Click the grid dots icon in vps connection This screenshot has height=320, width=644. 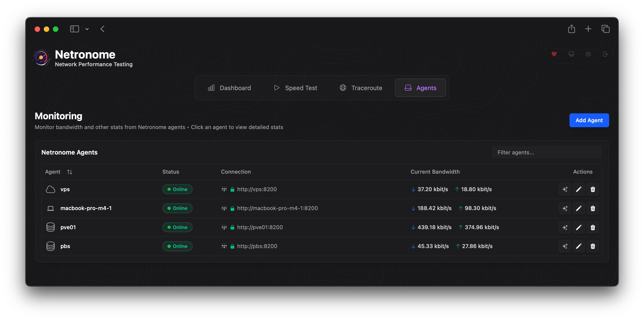coord(224,189)
